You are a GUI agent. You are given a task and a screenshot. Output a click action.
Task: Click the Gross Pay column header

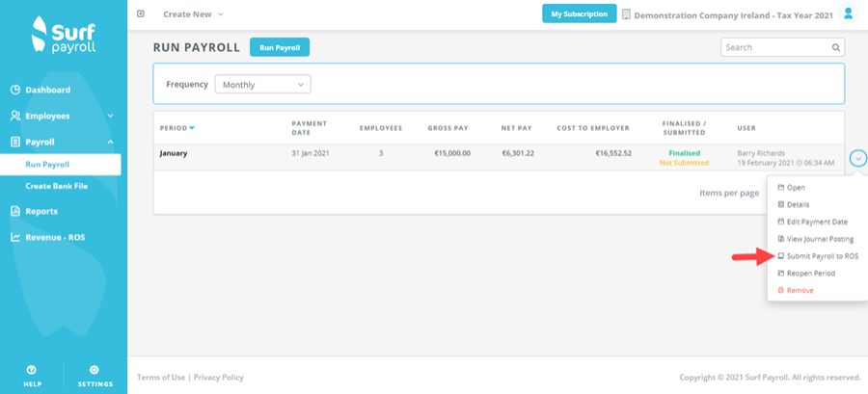448,128
